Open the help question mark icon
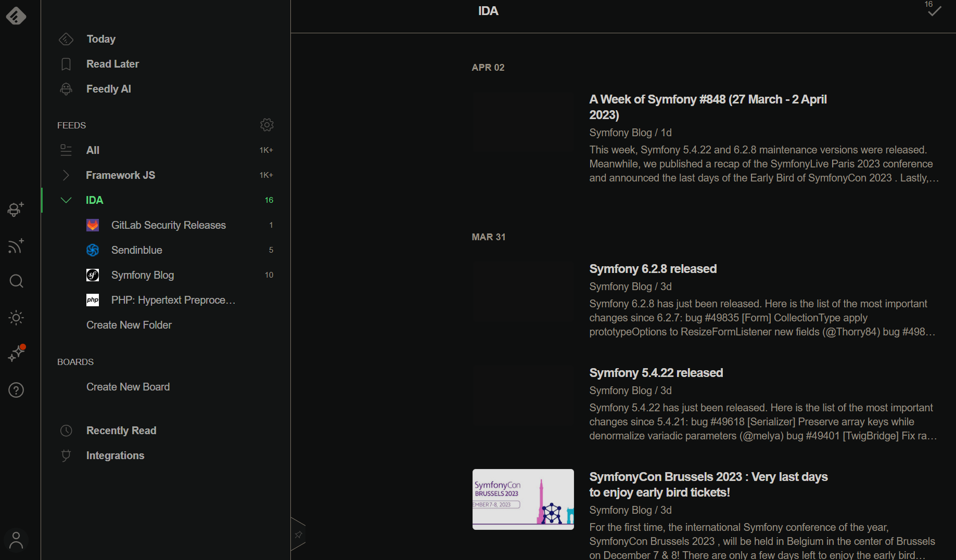This screenshot has width=956, height=560. pos(16,390)
